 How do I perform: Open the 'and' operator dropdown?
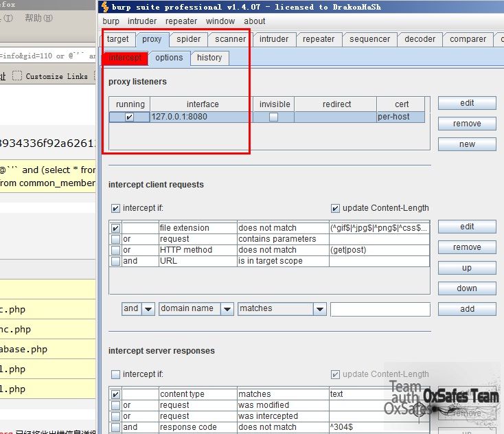pos(138,309)
